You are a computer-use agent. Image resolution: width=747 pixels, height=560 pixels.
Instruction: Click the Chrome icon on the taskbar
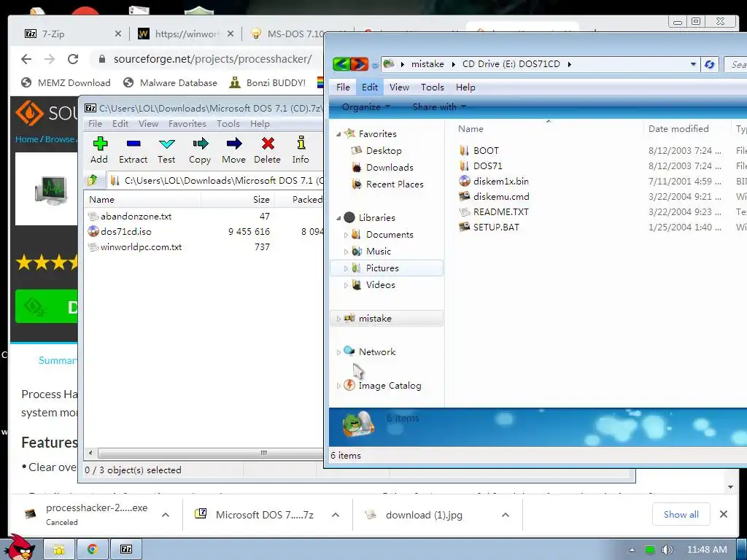tap(93, 550)
